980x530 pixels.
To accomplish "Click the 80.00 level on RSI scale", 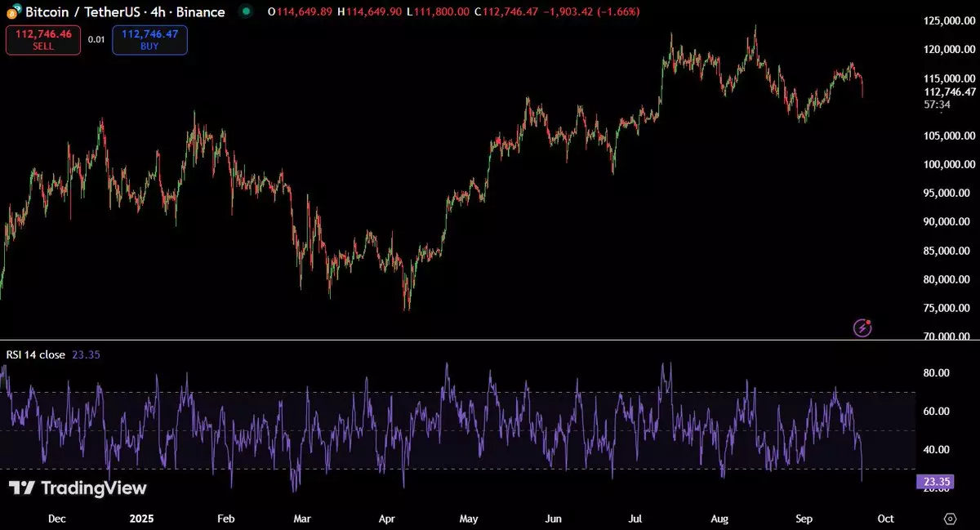I will click(x=936, y=373).
